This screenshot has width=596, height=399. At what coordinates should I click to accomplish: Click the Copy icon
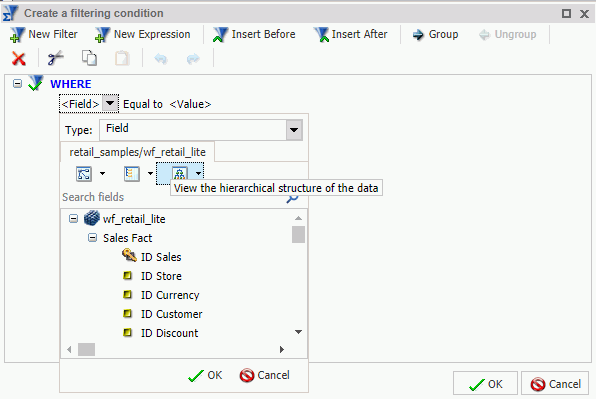pos(89,58)
